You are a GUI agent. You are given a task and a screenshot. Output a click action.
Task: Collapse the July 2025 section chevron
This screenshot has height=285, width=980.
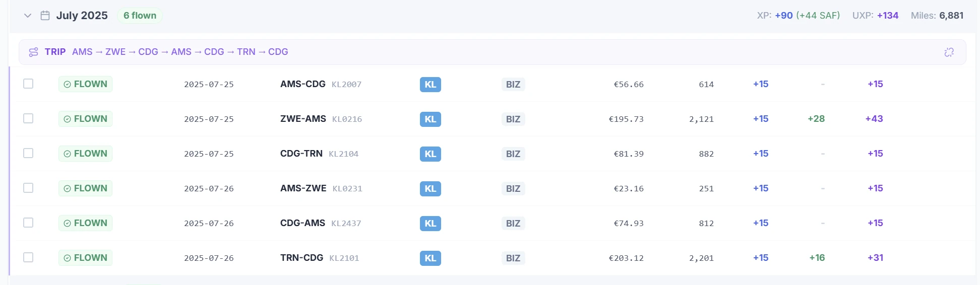[x=28, y=16]
